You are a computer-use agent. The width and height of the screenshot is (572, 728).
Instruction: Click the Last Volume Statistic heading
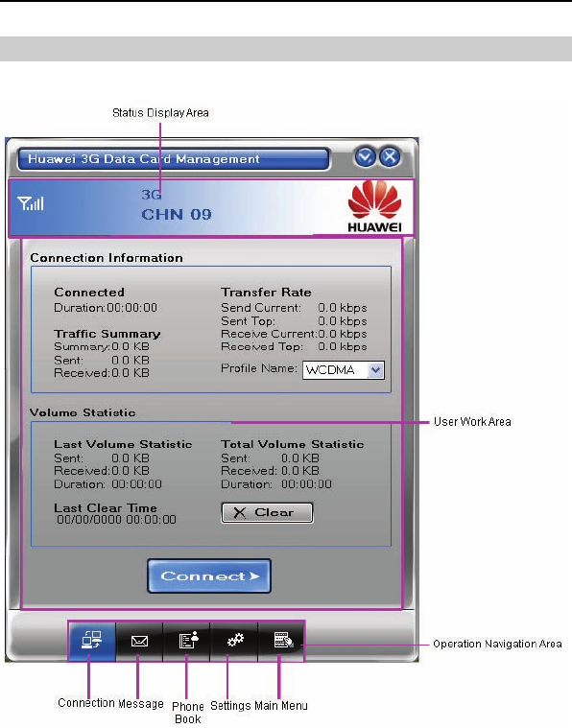123,444
